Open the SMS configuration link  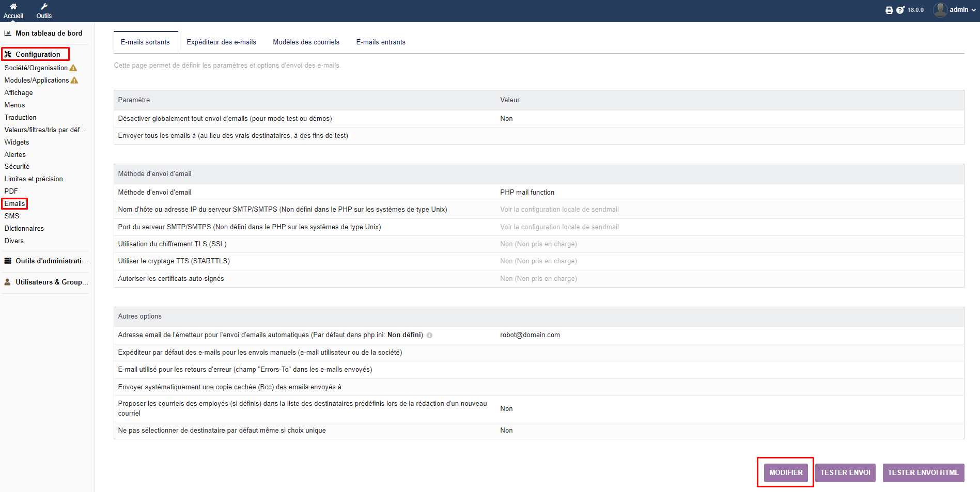[12, 216]
